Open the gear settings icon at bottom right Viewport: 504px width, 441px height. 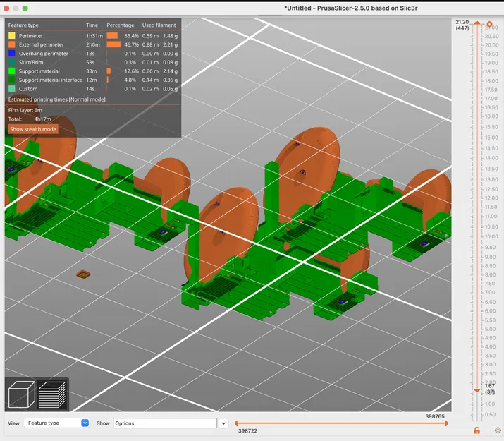coord(498,430)
